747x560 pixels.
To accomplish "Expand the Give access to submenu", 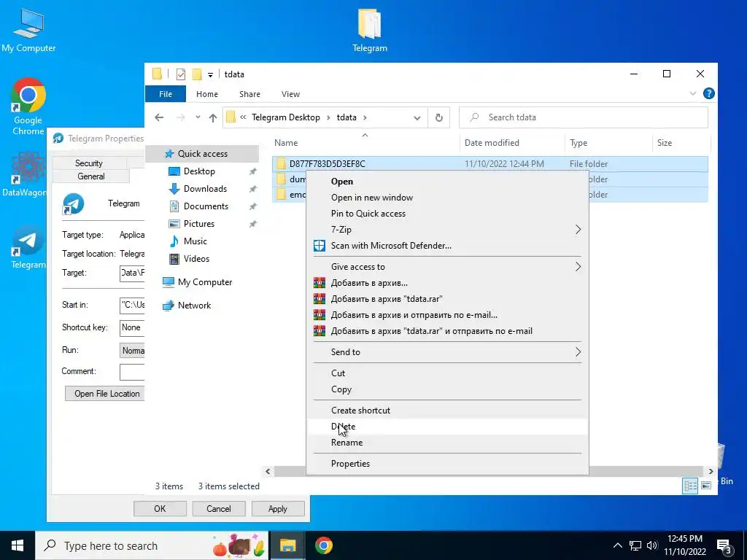I will click(447, 267).
